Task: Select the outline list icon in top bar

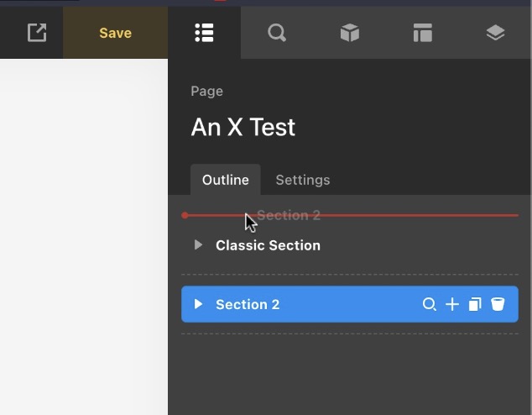Action: [204, 33]
